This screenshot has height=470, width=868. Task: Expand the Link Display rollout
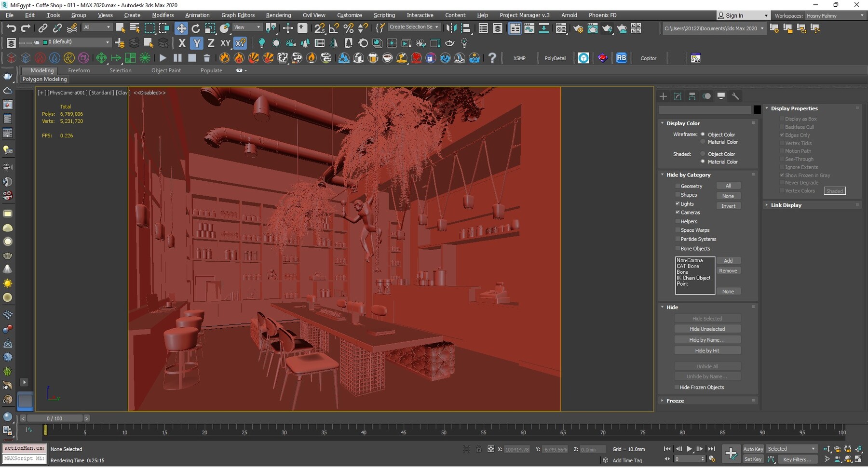click(786, 205)
